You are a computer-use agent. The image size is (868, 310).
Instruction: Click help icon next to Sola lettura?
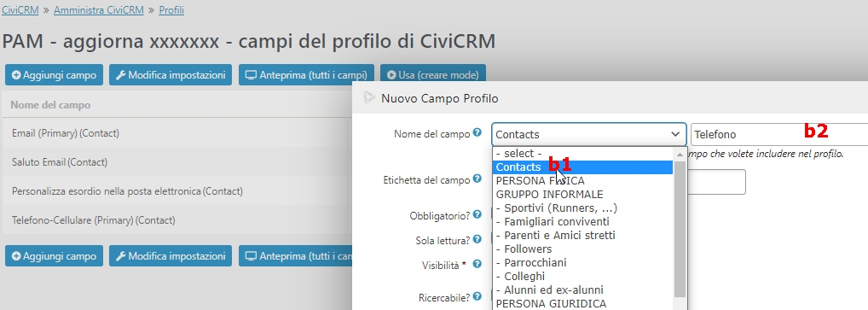(x=477, y=240)
